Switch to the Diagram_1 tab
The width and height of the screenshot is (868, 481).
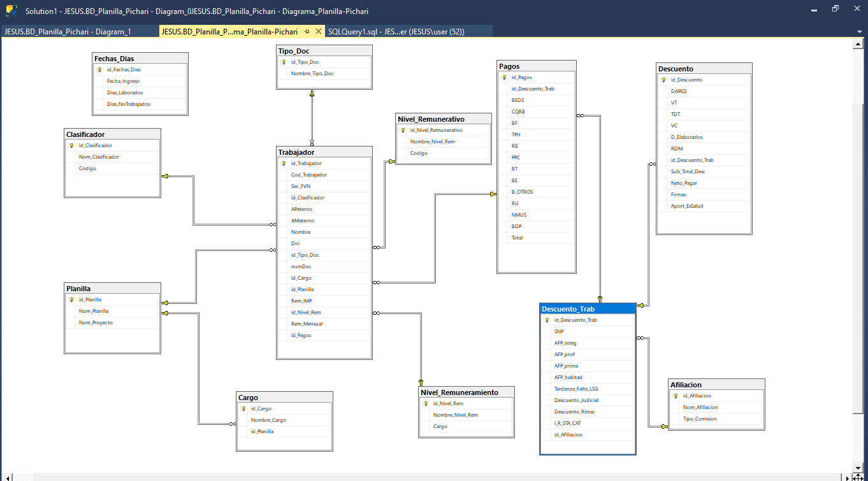(68, 31)
